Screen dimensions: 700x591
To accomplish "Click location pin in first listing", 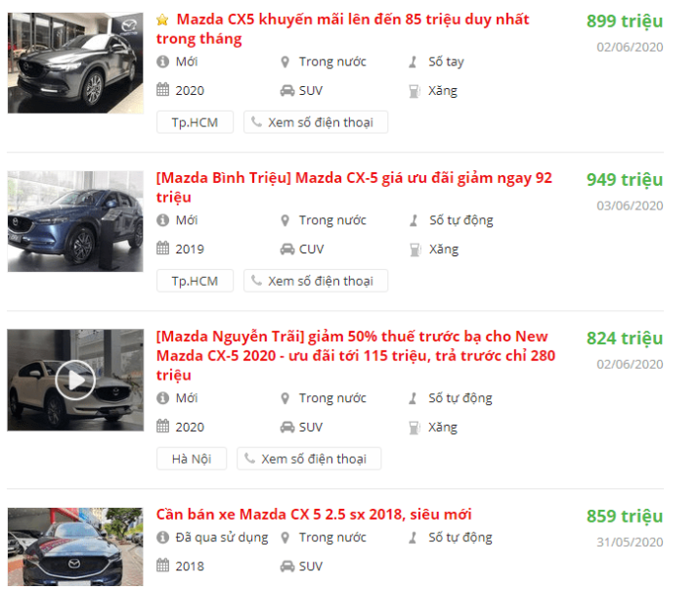I will pyautogui.click(x=284, y=62).
